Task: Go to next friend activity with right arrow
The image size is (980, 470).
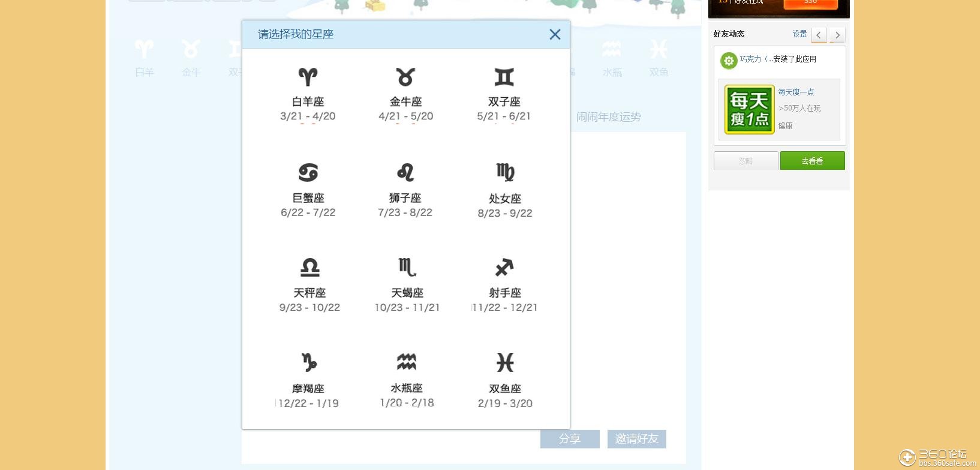Action: [x=837, y=35]
